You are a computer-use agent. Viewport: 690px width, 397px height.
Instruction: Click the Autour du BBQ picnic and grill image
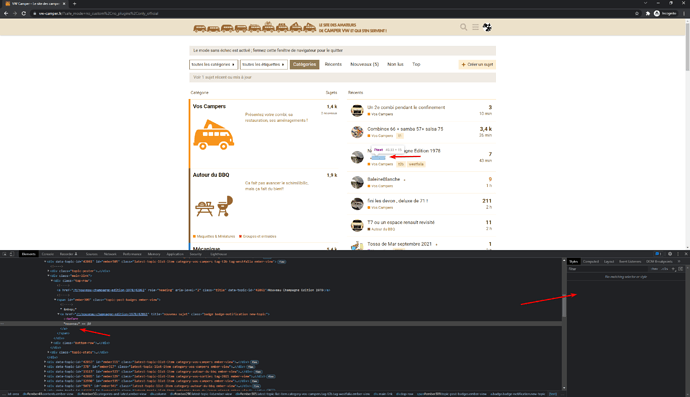[x=214, y=206]
